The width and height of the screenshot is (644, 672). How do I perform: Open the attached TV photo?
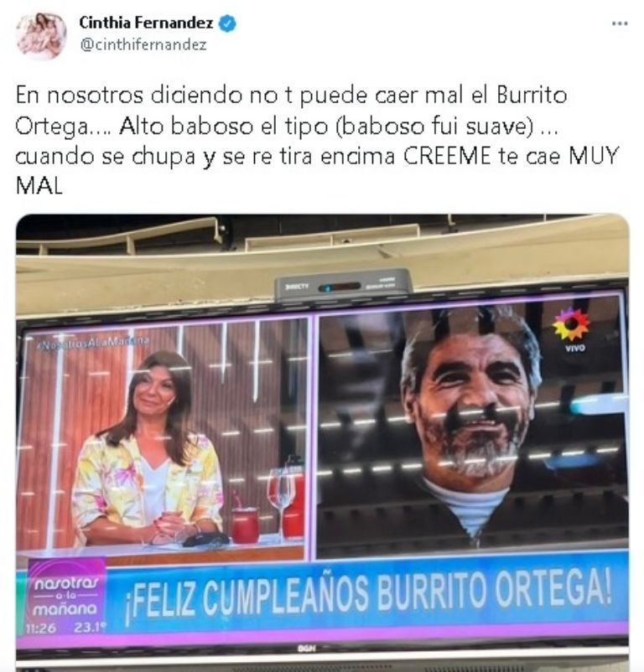(x=323, y=442)
